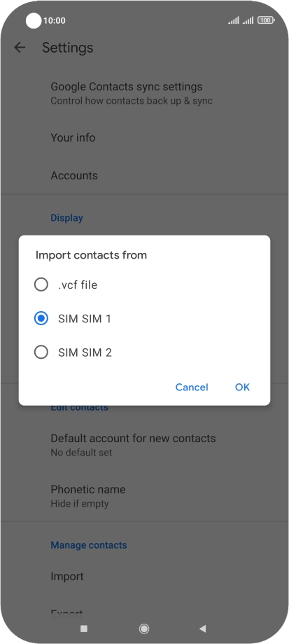Tap the first signal strength icon
Image resolution: width=289 pixels, height=644 pixels.
click(234, 20)
